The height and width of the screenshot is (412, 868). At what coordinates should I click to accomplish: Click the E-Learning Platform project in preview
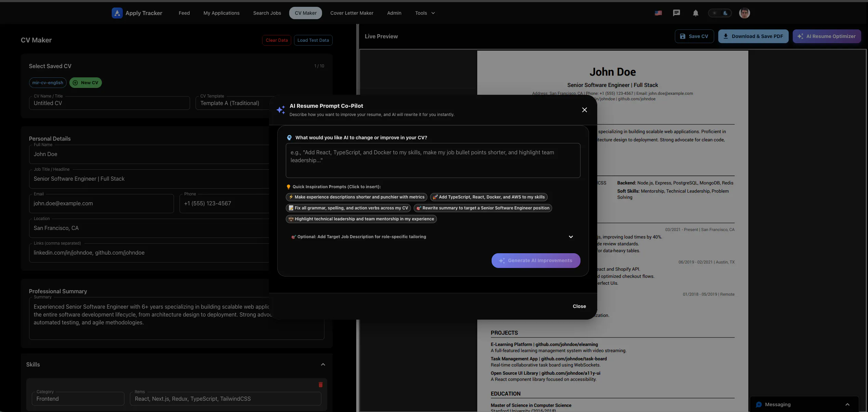(544, 345)
